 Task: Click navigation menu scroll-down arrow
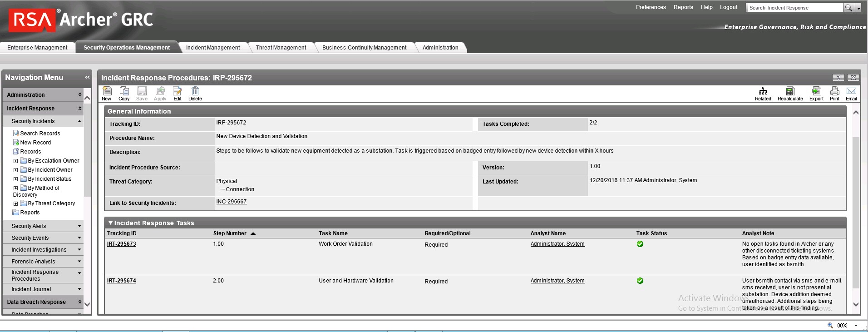click(x=87, y=305)
